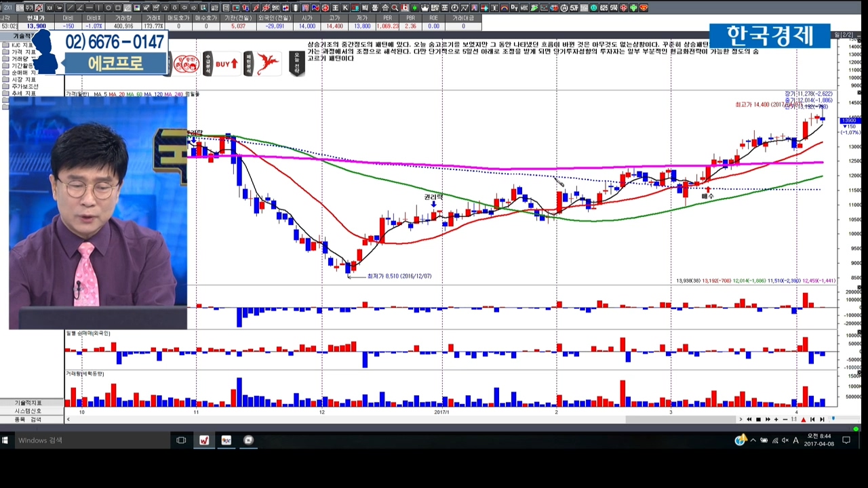Click the Windows 검색 search box
868x488 pixels.
coord(41,441)
